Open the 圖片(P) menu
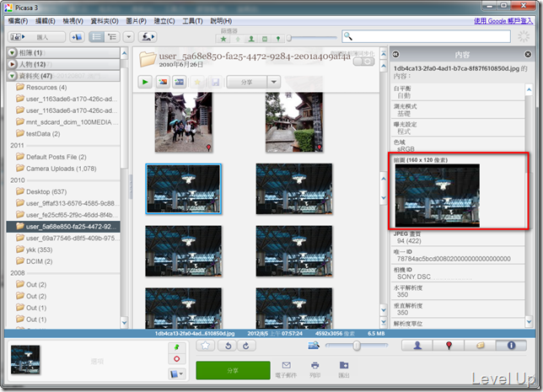Viewport: 543px width, 392px height. [x=136, y=21]
